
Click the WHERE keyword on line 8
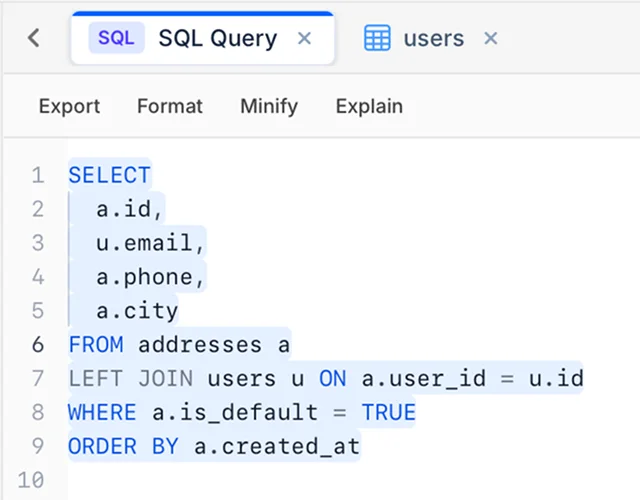tap(102, 413)
